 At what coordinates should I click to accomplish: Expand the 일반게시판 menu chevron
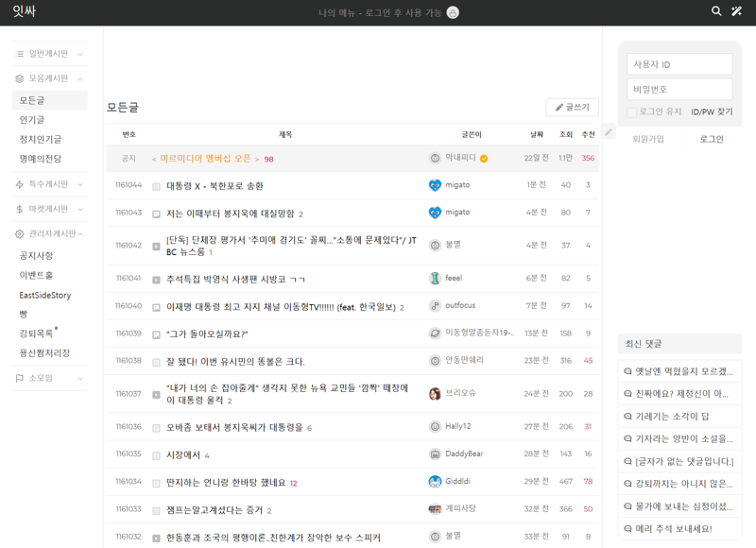click(80, 54)
